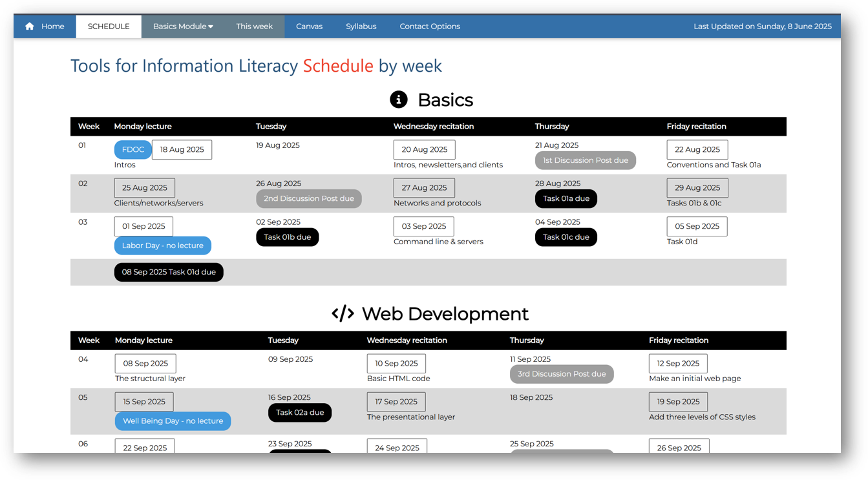
Task: Open the Syllabus page
Action: pos(361,26)
